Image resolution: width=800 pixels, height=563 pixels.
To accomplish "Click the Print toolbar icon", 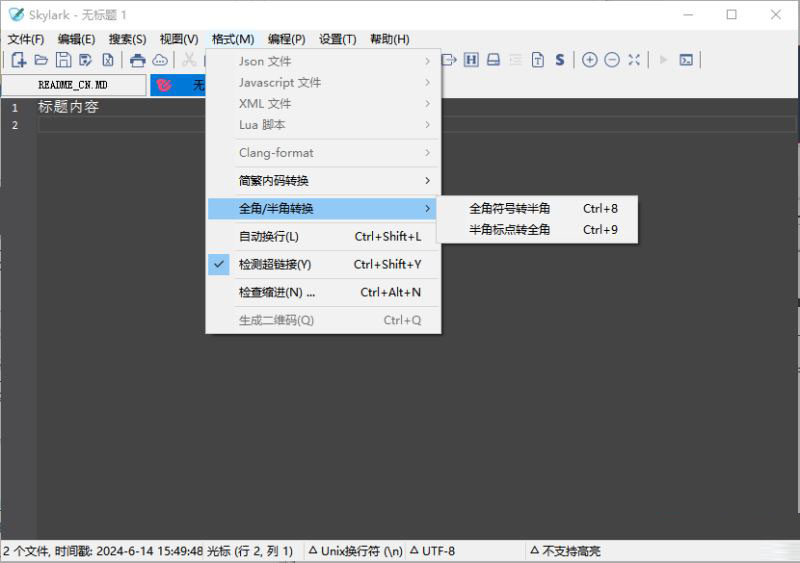I will 137,60.
